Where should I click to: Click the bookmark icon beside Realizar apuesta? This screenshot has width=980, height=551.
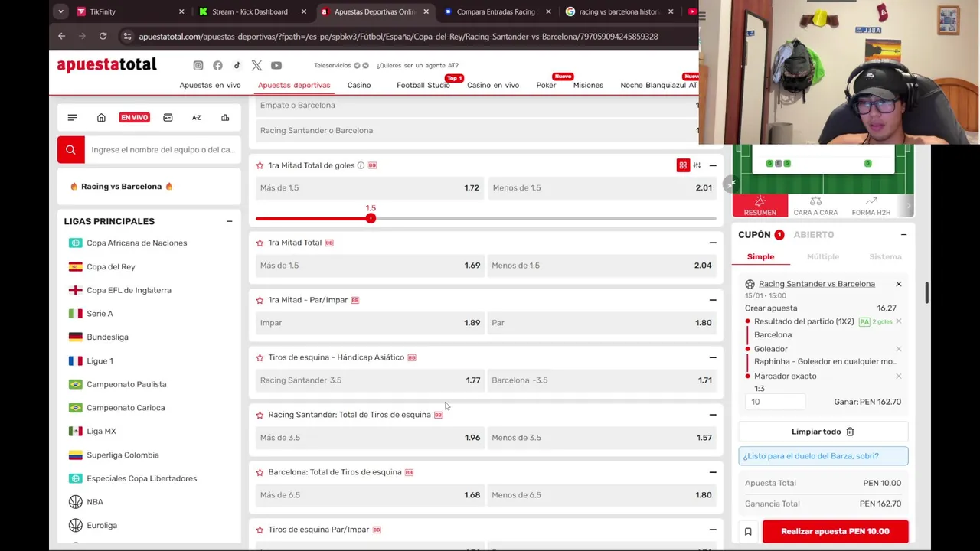(x=748, y=531)
